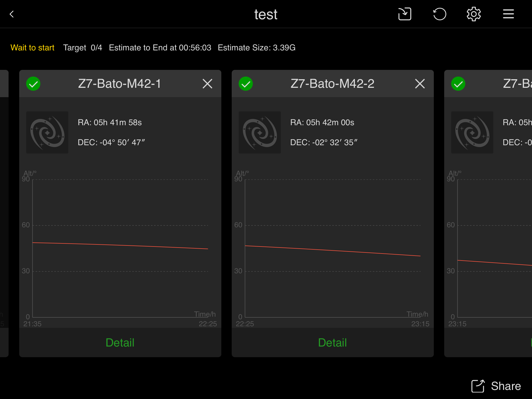
Task: Tap 'Estimate Size: 3.39G'
Action: click(256, 48)
